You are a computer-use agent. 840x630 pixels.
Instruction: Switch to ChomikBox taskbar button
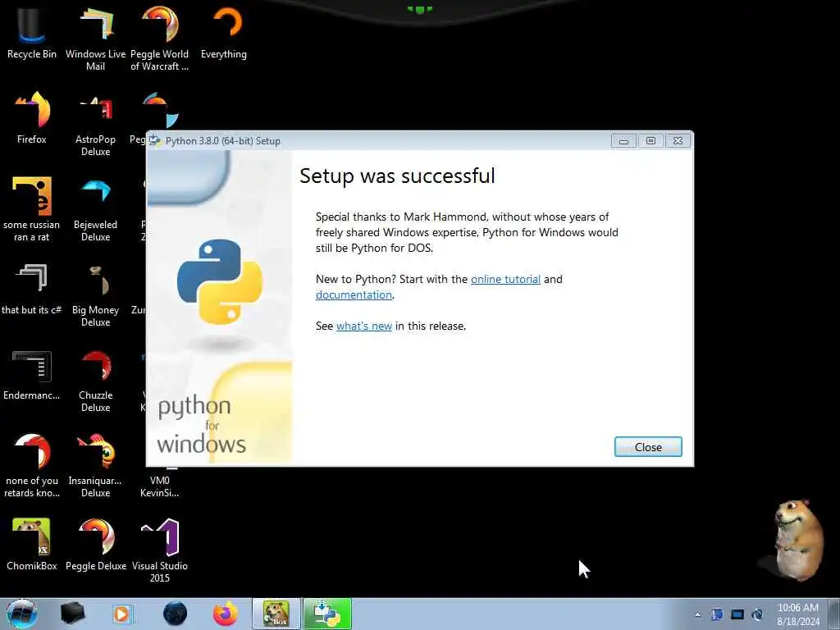click(x=276, y=614)
